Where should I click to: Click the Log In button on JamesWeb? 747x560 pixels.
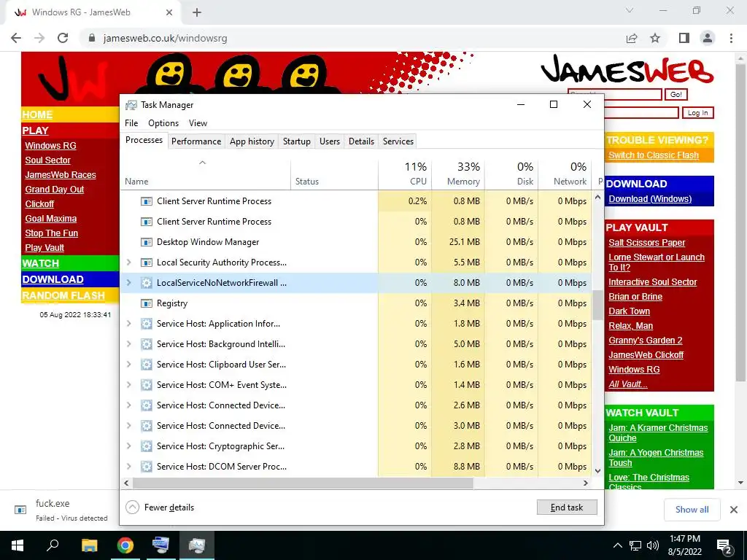[698, 113]
